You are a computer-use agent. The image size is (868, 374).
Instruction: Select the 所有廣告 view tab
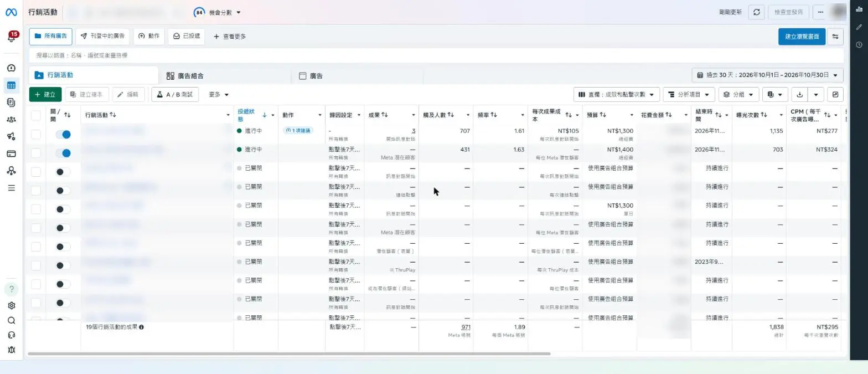pyautogui.click(x=51, y=36)
